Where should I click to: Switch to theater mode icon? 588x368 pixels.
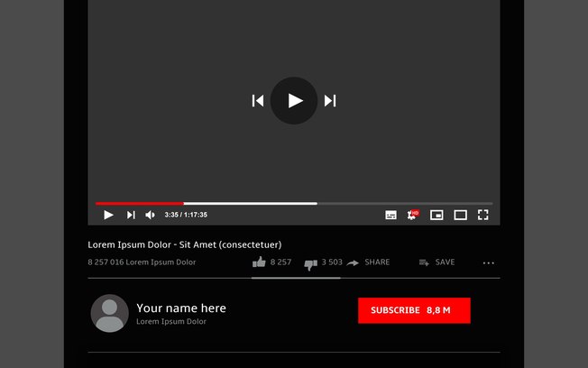coord(461,215)
